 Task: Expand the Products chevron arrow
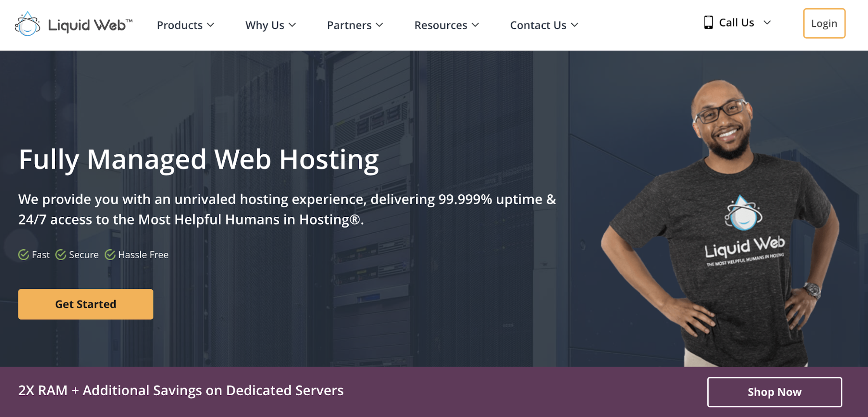(211, 25)
